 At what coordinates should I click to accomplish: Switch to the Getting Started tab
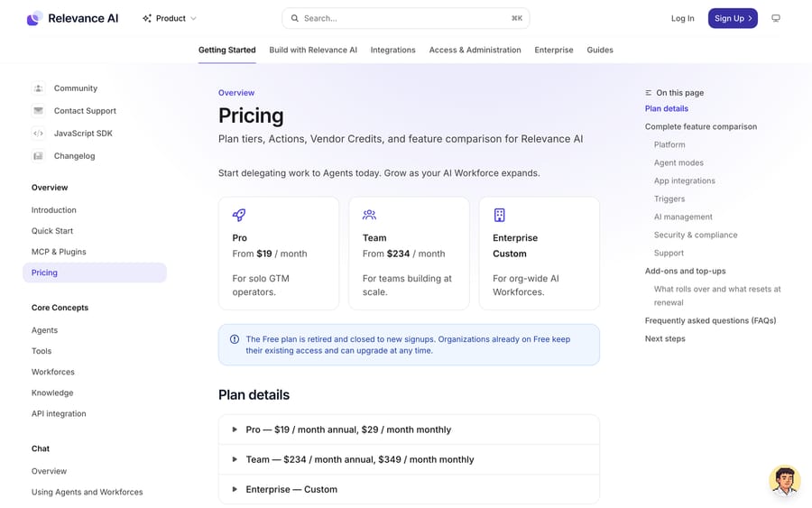click(x=226, y=50)
